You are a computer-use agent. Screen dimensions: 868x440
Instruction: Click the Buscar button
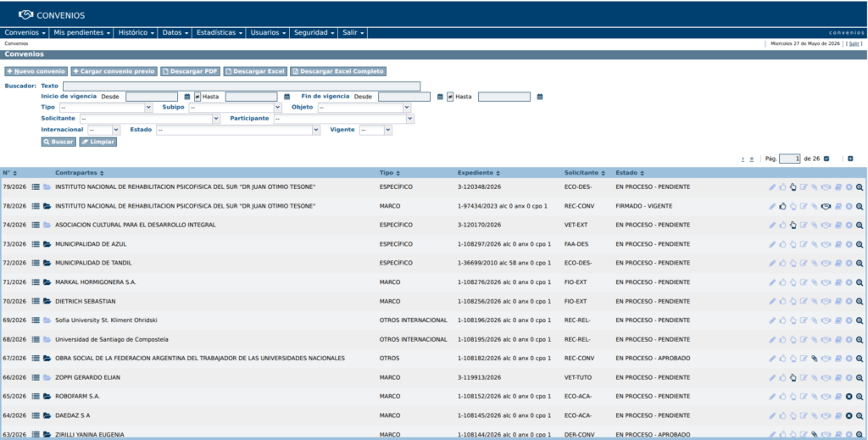(x=58, y=142)
